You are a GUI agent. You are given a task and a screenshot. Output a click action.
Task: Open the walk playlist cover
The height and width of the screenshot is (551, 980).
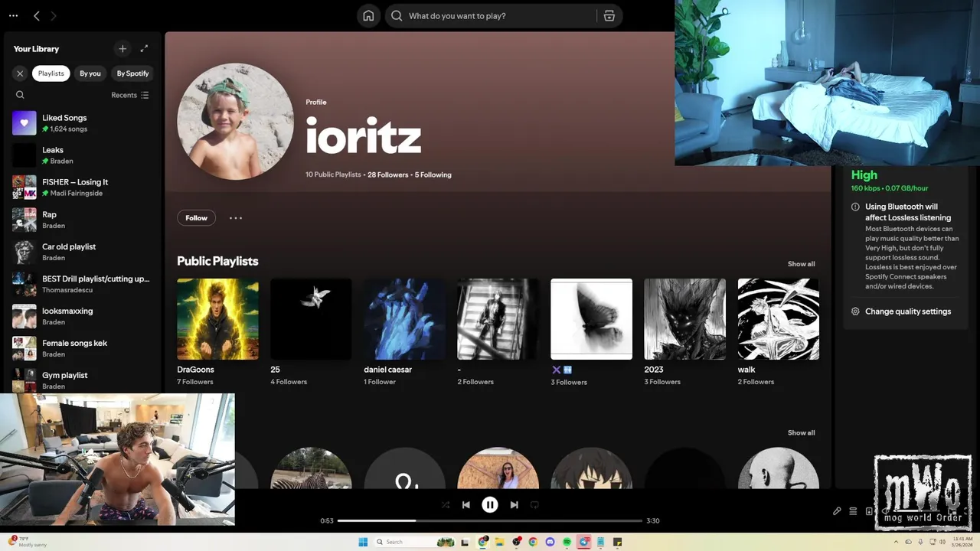pyautogui.click(x=778, y=319)
